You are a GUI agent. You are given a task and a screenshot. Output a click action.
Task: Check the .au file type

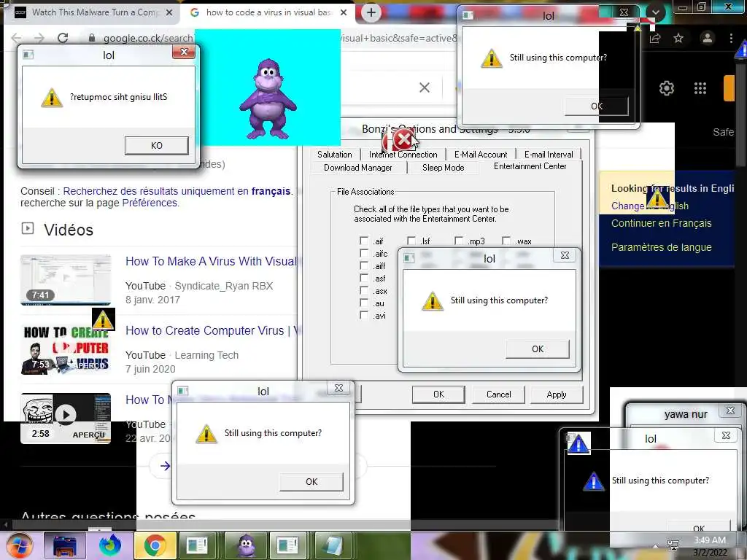[364, 303]
